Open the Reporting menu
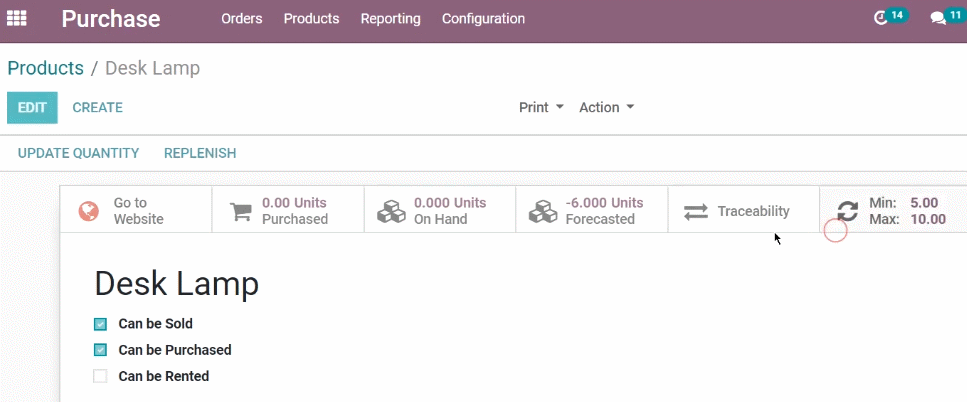This screenshot has height=402, width=967. point(390,19)
